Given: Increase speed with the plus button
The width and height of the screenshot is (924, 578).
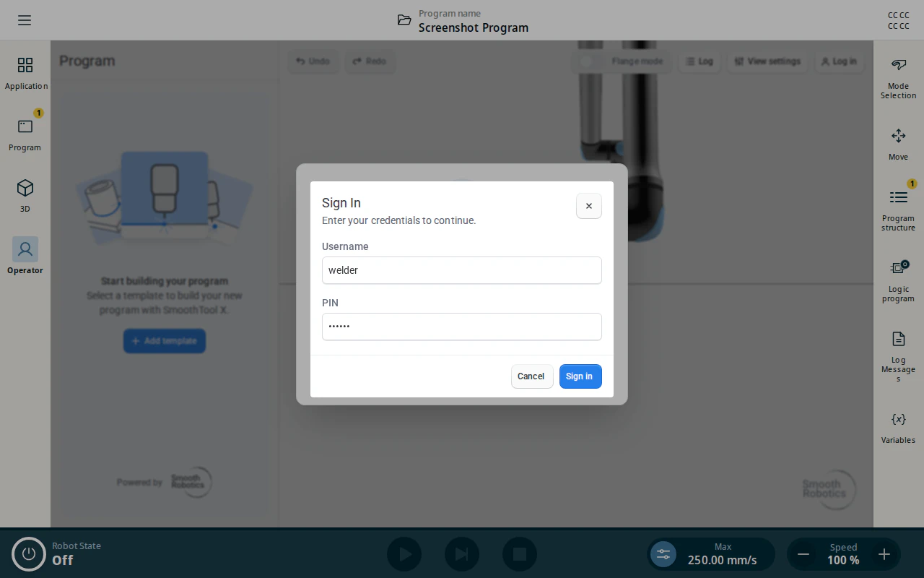Looking at the screenshot, I should 884,554.
